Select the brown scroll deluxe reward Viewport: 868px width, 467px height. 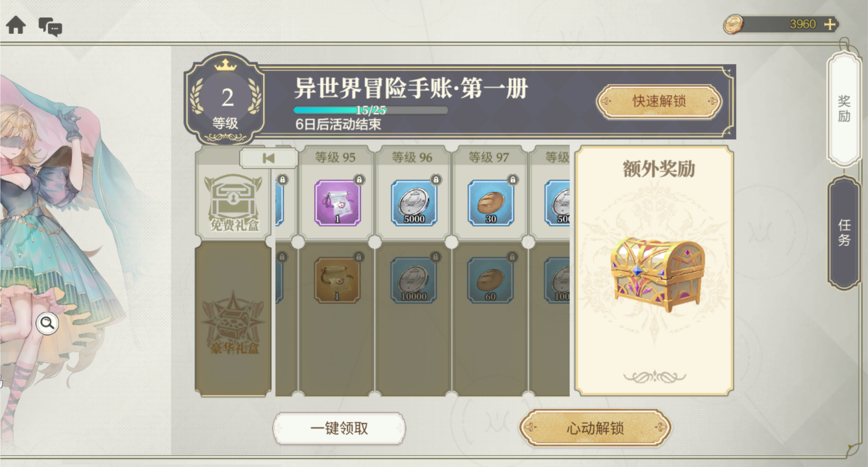click(337, 280)
